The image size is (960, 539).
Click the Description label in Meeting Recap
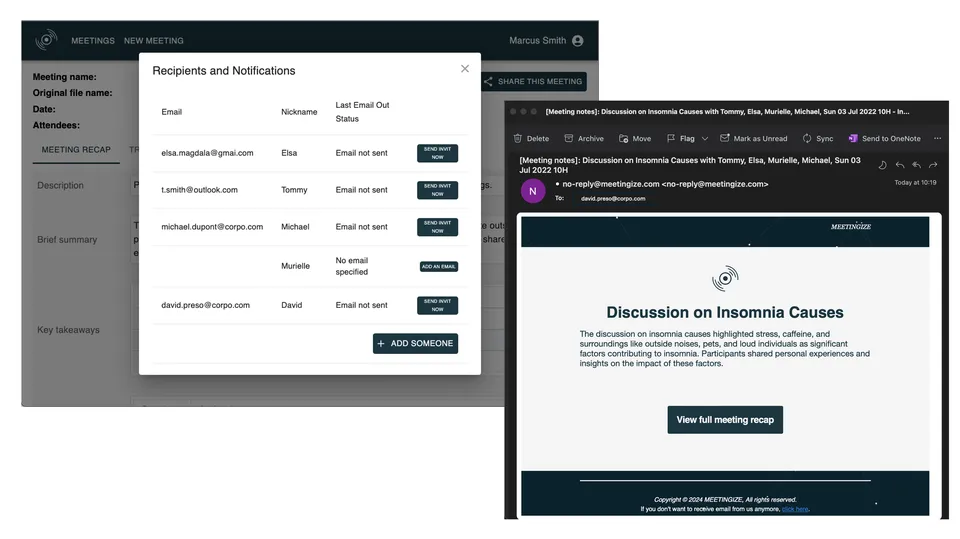pos(60,185)
